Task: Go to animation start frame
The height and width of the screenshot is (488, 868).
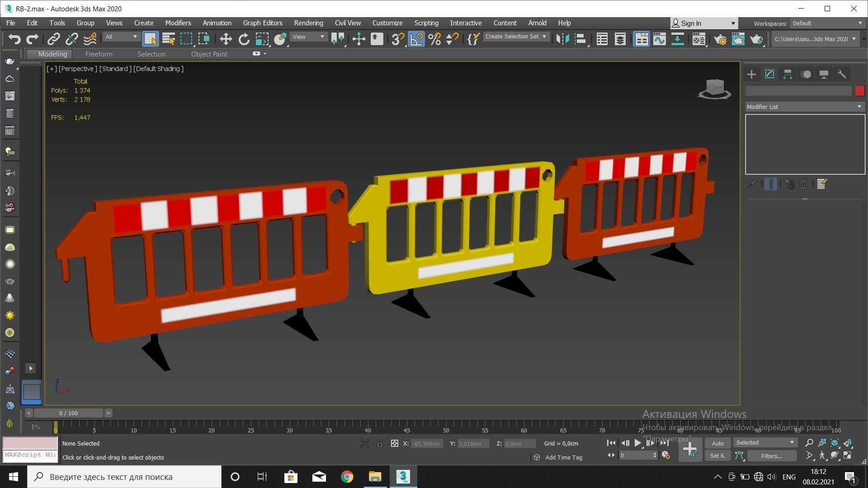Action: tap(611, 443)
